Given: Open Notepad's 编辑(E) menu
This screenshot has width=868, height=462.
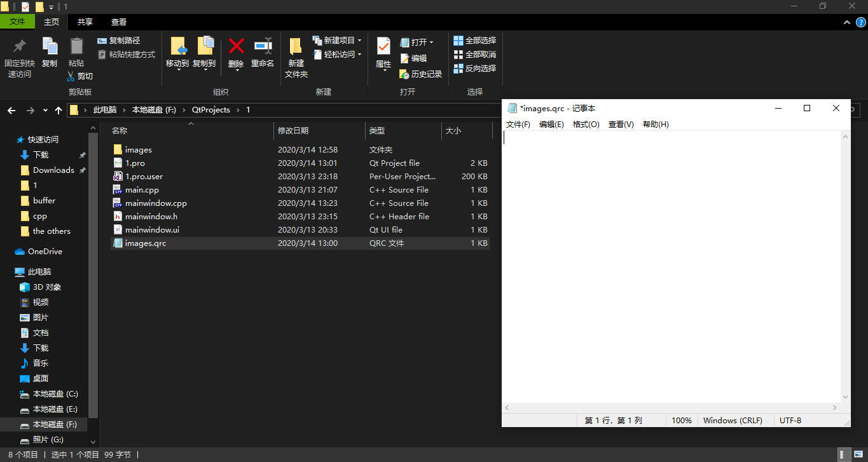Looking at the screenshot, I should pos(551,125).
